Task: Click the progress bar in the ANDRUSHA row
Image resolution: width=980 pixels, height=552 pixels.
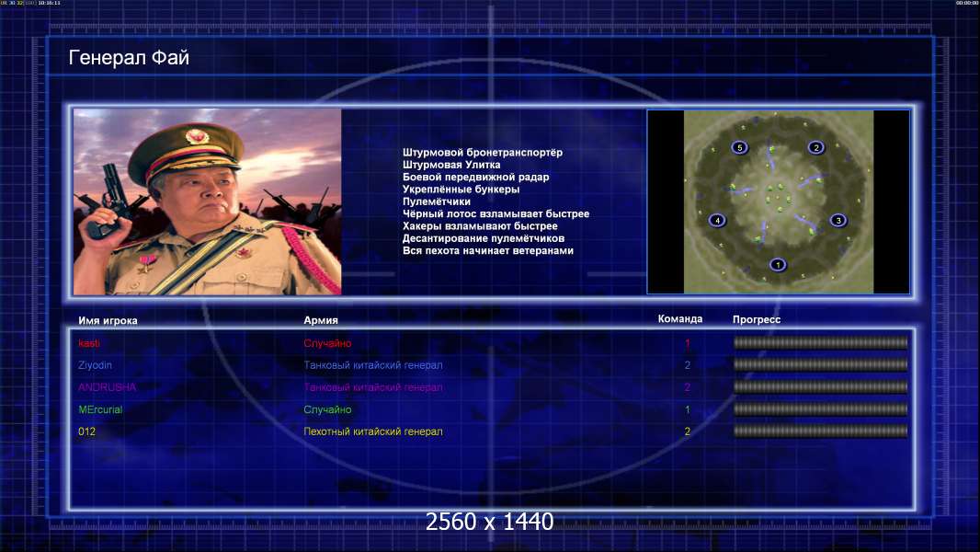Action: (821, 387)
